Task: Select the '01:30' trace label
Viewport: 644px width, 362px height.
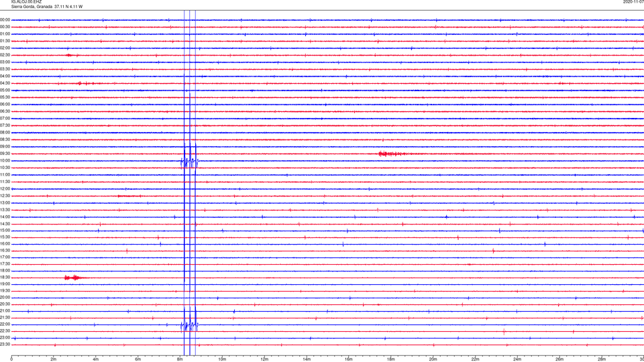Action: [5, 41]
